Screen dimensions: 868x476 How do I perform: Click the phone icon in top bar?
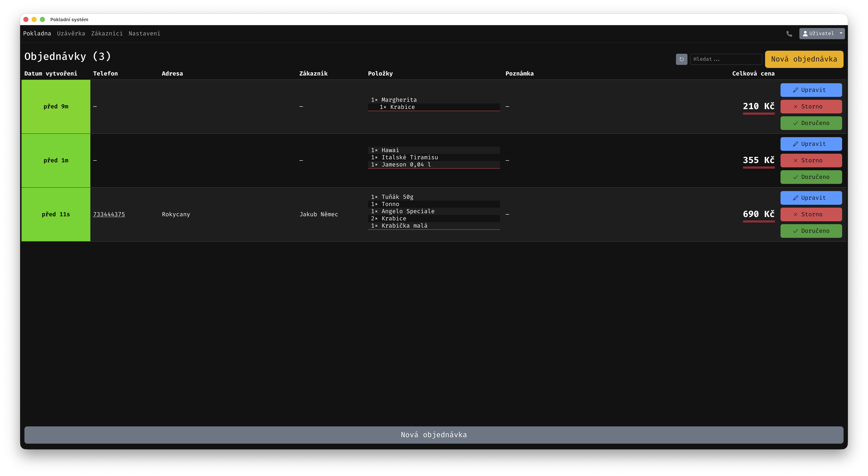tap(789, 34)
